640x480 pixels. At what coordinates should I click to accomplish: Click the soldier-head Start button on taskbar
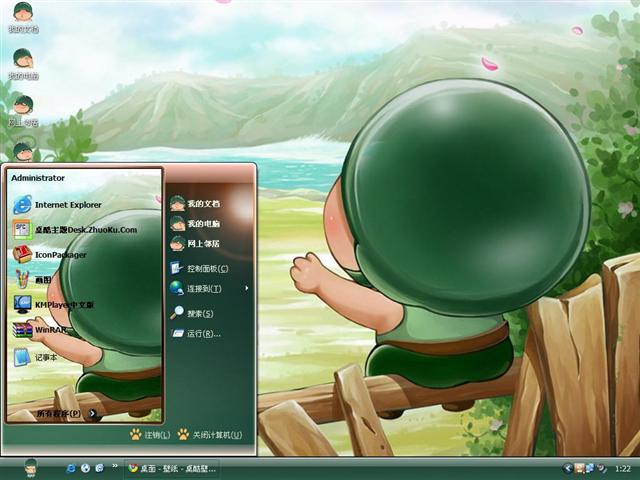30,468
